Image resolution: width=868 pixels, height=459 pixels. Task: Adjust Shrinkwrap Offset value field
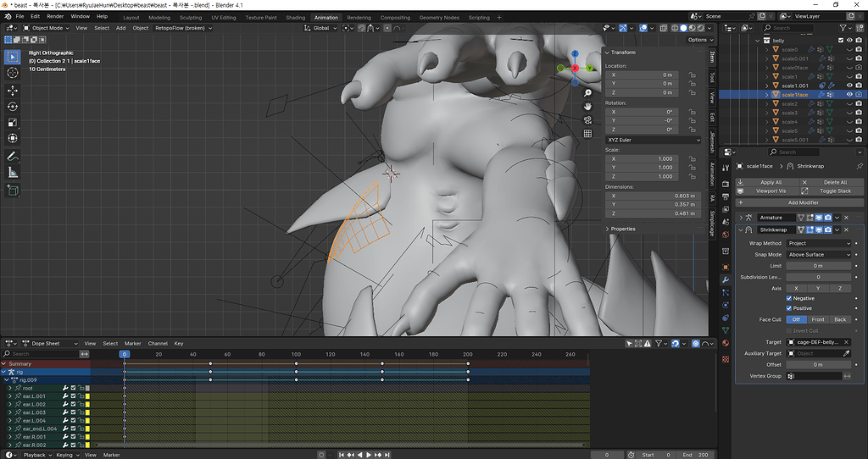click(818, 364)
